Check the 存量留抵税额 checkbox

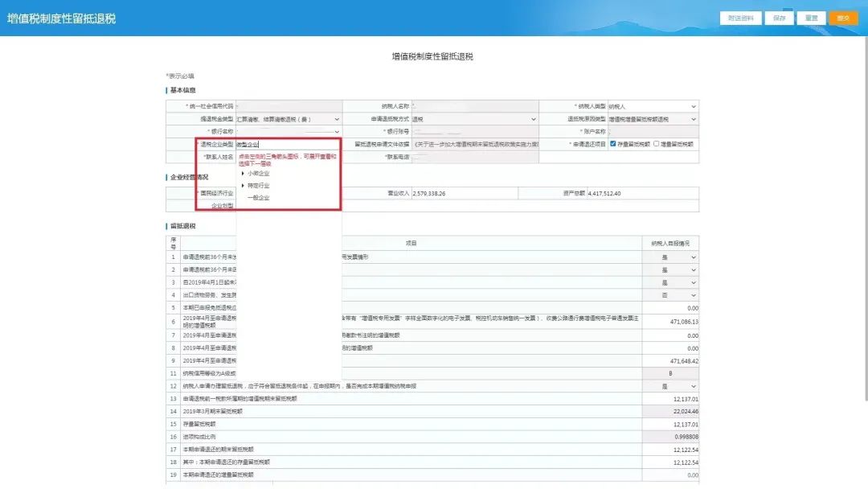[612, 144]
